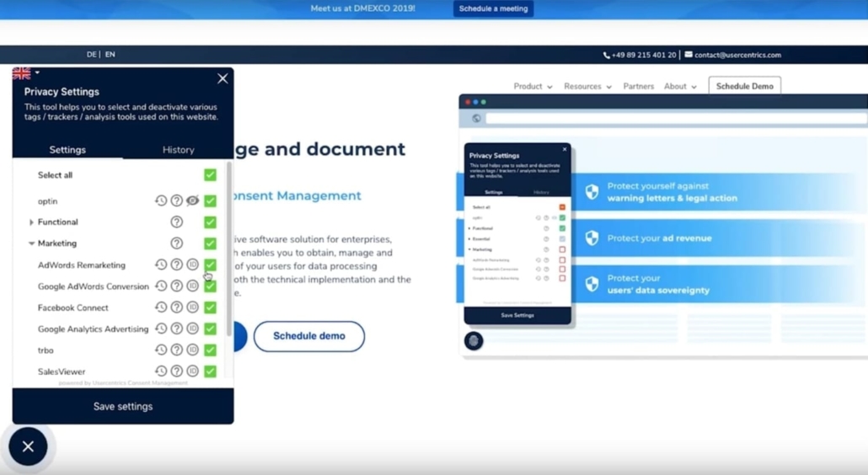Click Save Settings in the preview mockup

[x=517, y=315]
